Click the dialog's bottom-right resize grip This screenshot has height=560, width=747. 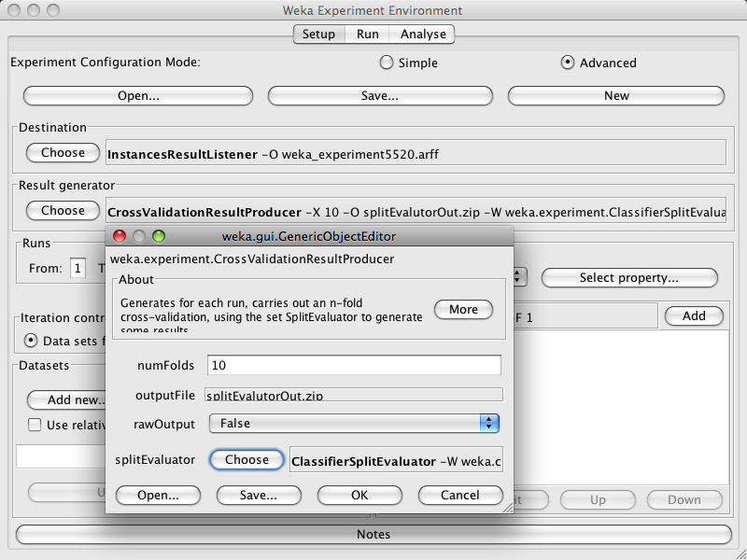point(508,508)
